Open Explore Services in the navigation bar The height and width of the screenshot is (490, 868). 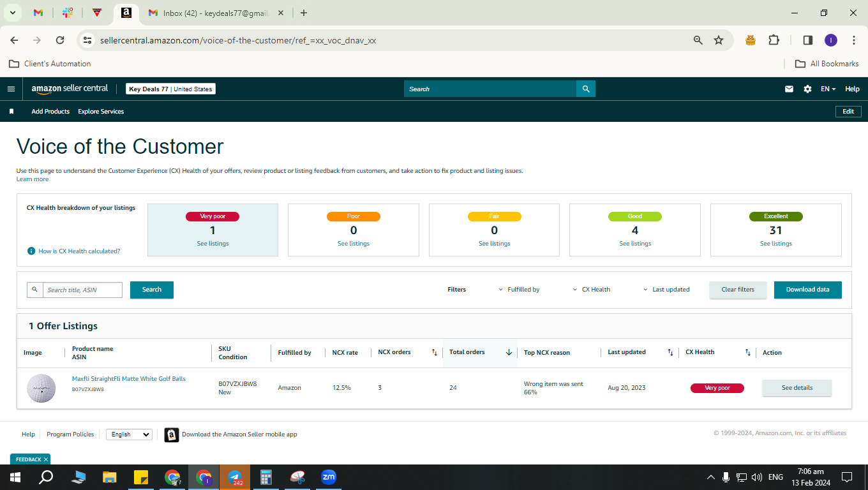(101, 112)
